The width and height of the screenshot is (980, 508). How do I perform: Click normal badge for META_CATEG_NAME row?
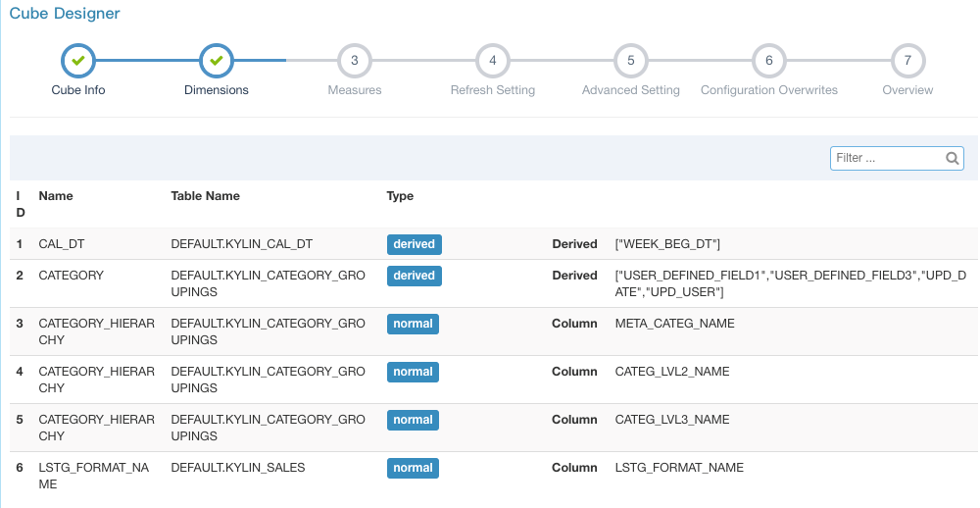(413, 324)
